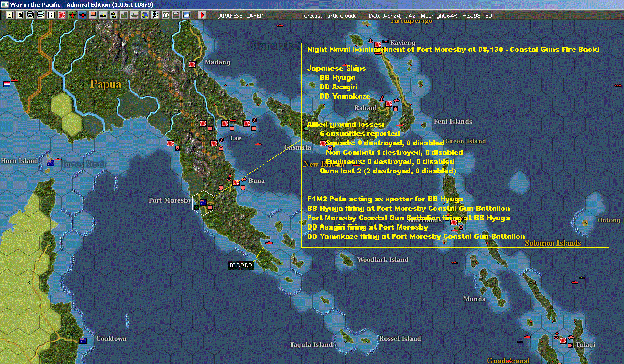Select the Japanese base icon at Rabaul
624x364 pixels.
(388, 104)
